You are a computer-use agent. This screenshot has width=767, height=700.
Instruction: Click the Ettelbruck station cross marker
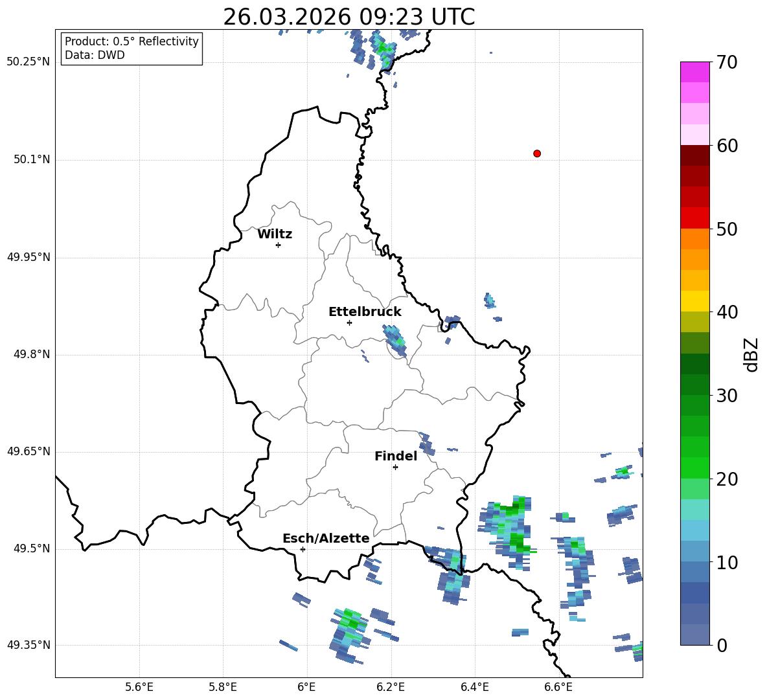[349, 322]
